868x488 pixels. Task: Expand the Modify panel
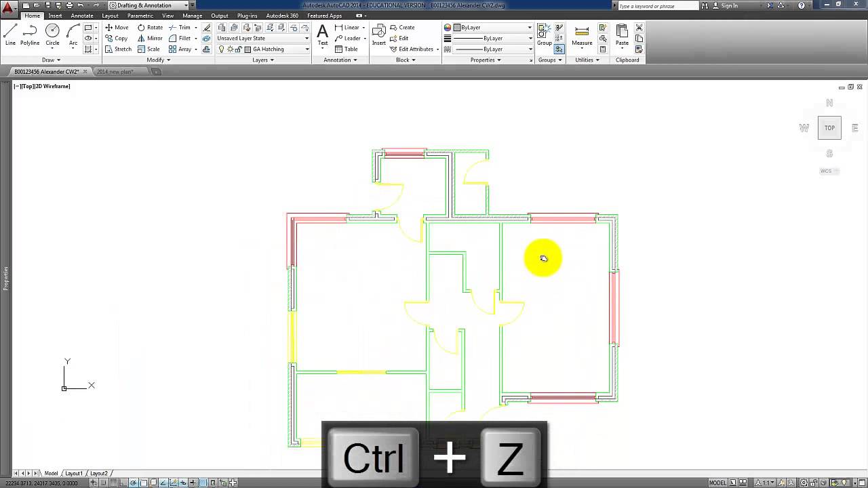click(158, 60)
